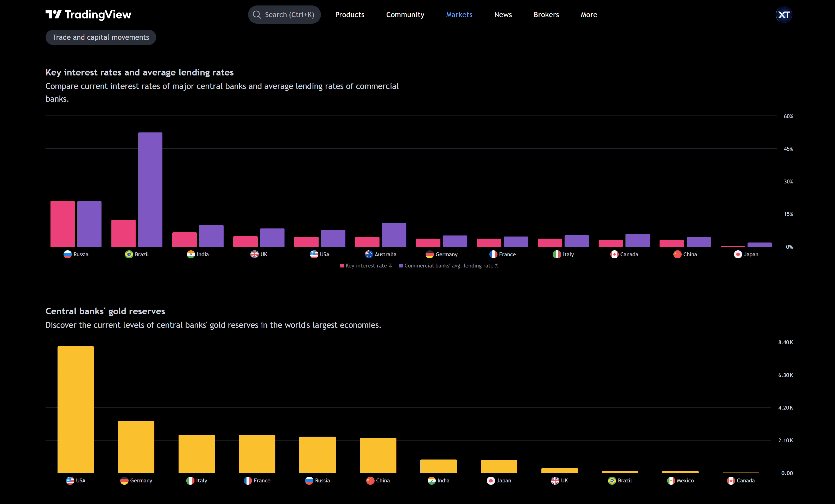
Task: Open the Community menu
Action: click(x=405, y=15)
